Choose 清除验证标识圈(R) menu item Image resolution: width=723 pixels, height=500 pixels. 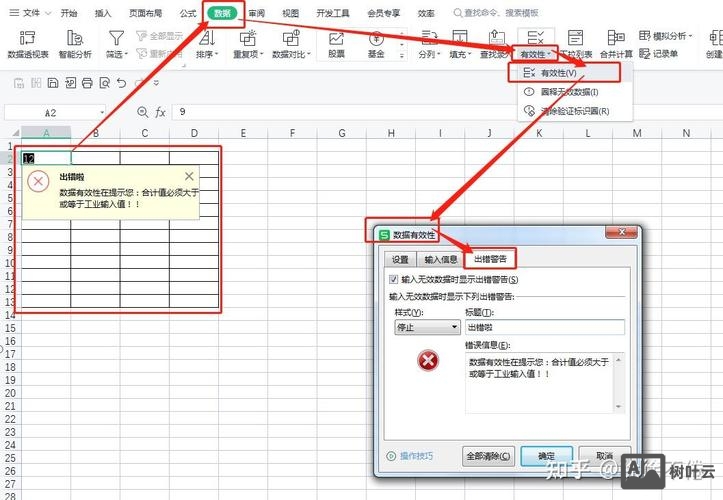[x=575, y=111]
